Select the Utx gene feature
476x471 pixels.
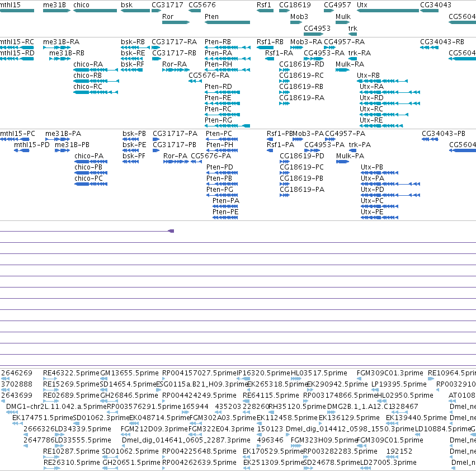point(388,11)
